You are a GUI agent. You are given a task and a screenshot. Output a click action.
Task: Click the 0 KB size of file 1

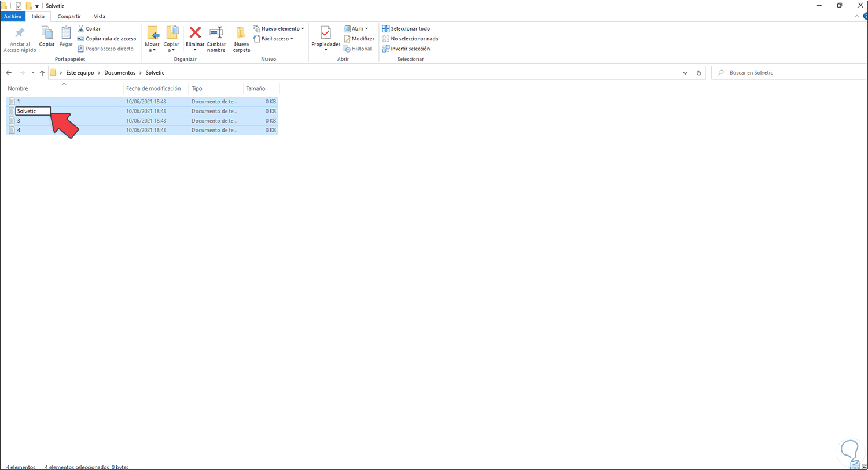click(271, 102)
